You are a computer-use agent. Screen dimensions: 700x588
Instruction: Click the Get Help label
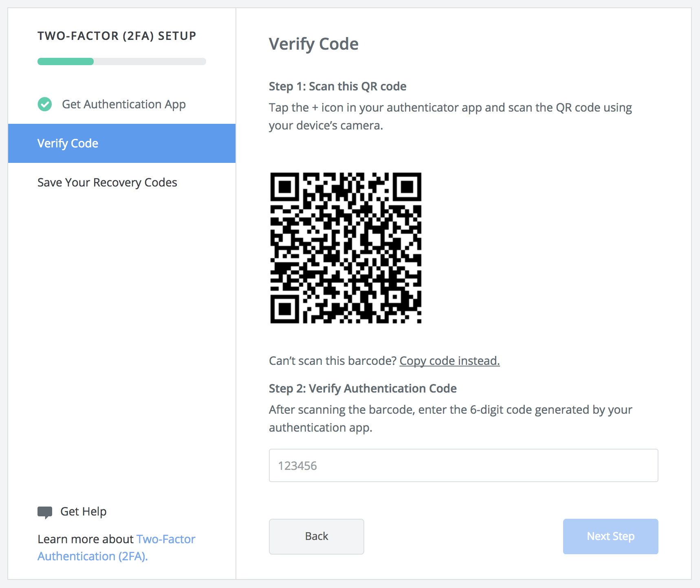coord(83,511)
